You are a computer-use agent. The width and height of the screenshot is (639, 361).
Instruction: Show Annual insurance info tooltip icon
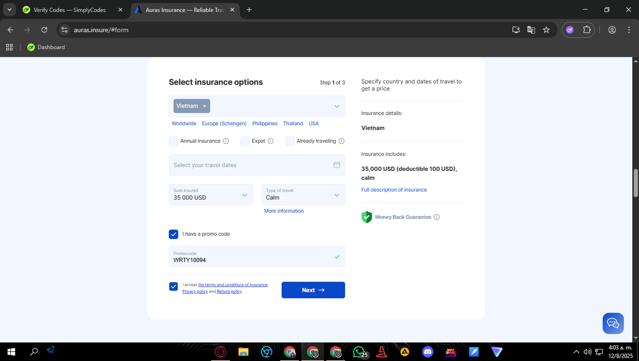click(x=226, y=141)
